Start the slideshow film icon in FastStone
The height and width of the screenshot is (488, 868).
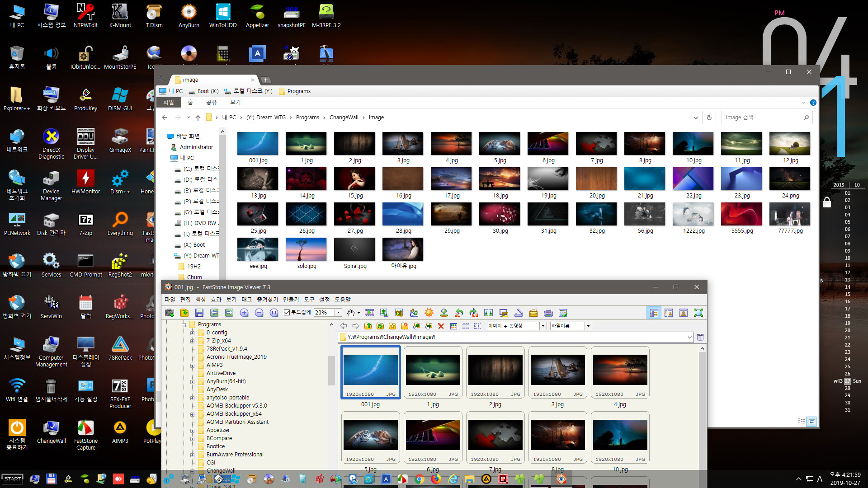(x=369, y=313)
